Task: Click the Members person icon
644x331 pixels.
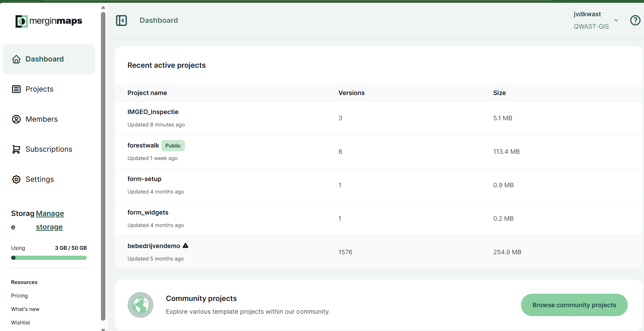Action: (16, 119)
